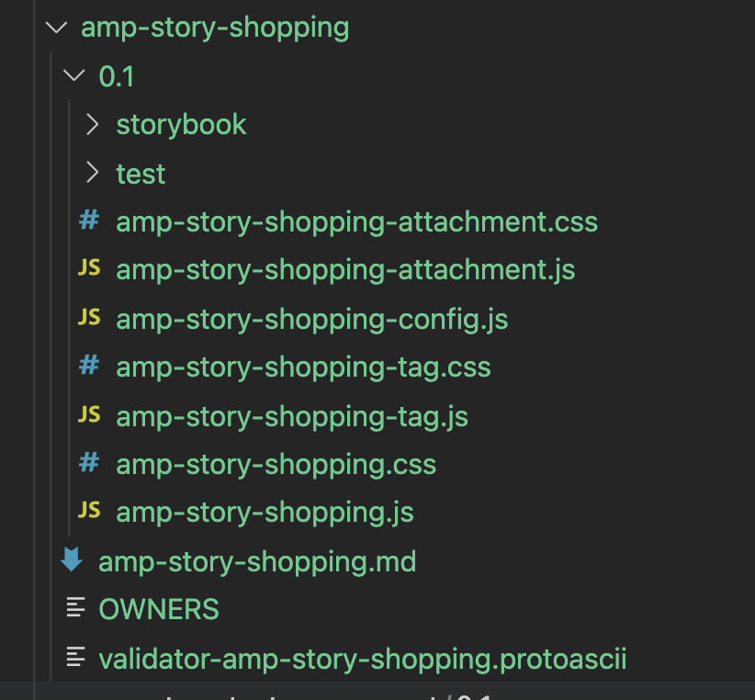Viewport: 755px width, 700px height.
Task: Collapse the amp-story-shopping folder
Action: (55, 28)
